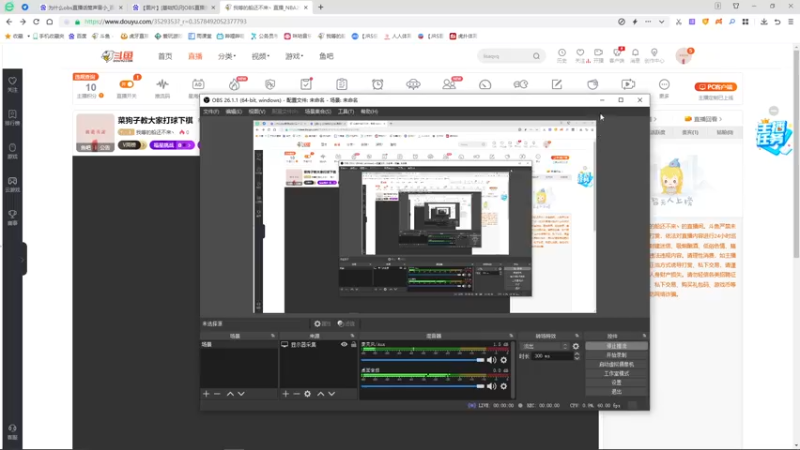
Task: Click Douyu logo in website header
Action: coord(117,56)
